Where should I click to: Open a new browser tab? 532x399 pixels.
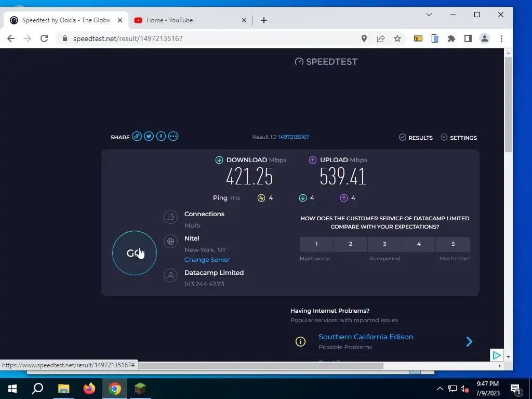tap(263, 20)
